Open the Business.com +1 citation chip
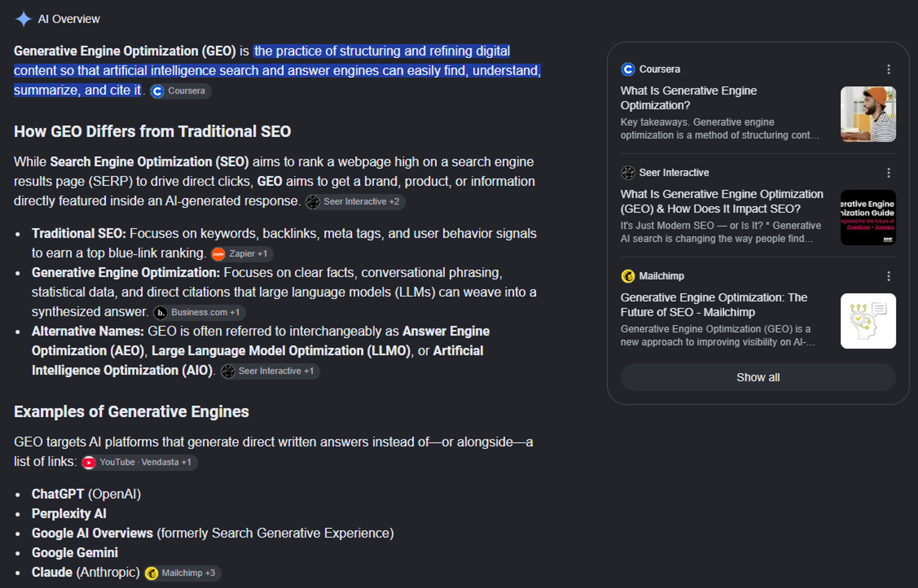 point(199,312)
